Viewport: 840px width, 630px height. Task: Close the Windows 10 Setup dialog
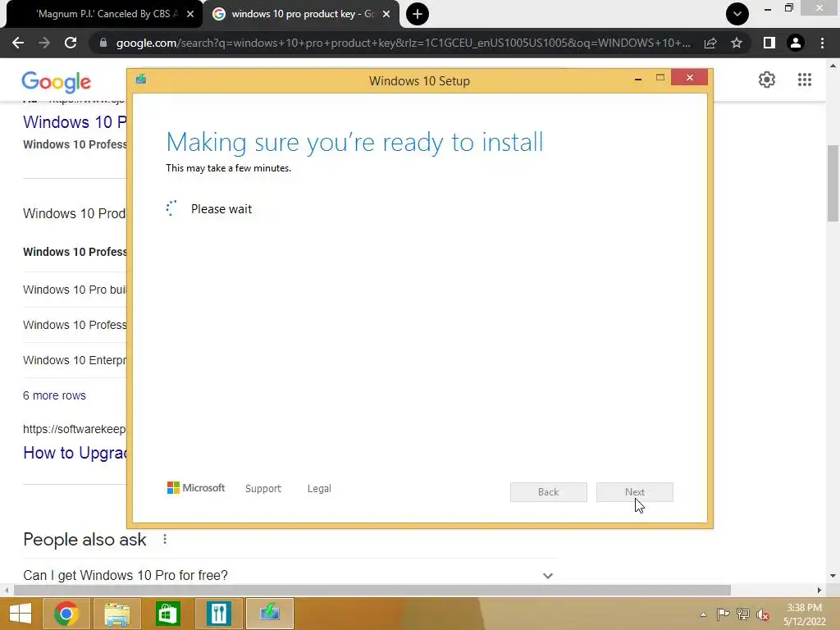[x=689, y=78]
